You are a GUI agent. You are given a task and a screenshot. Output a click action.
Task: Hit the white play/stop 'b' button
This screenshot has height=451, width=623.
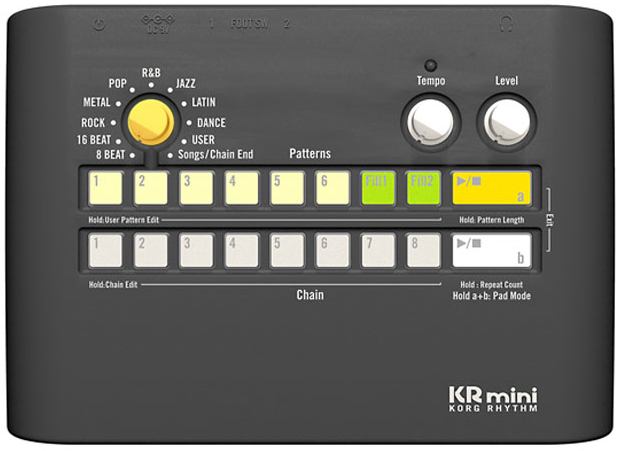[491, 250]
